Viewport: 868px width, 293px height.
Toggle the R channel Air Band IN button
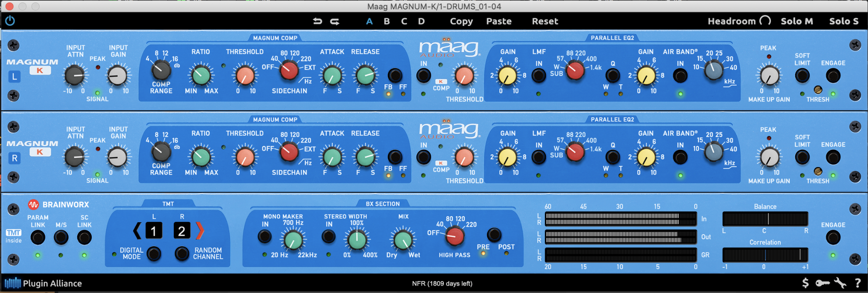680,157
